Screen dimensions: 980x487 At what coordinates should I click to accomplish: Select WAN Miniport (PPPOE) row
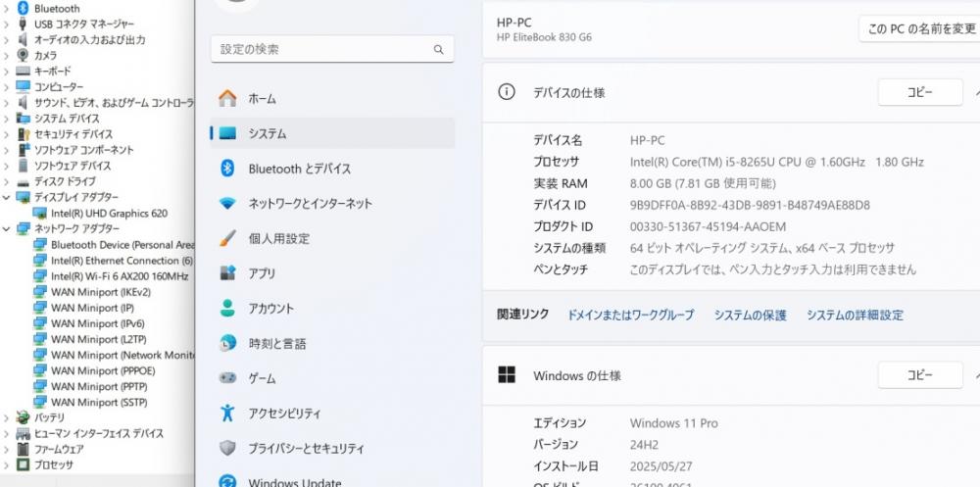coord(94,370)
